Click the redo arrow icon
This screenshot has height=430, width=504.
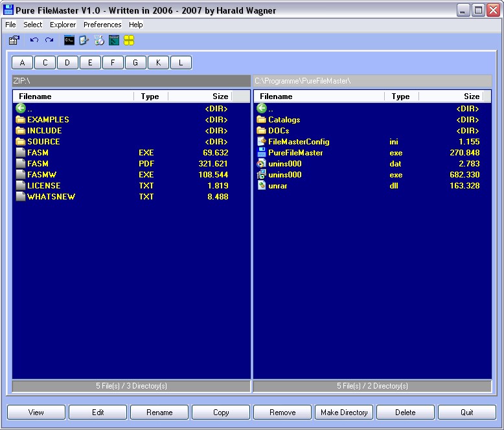[x=49, y=40]
